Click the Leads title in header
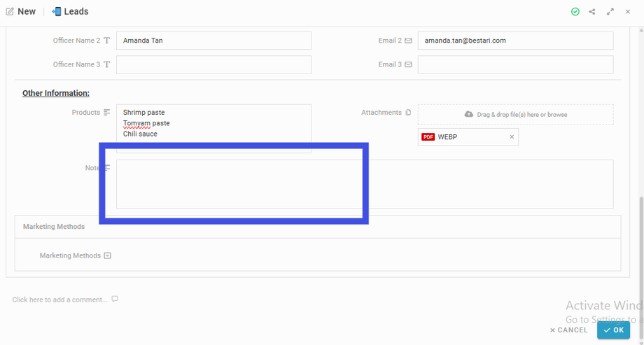The height and width of the screenshot is (345, 644). [x=76, y=11]
